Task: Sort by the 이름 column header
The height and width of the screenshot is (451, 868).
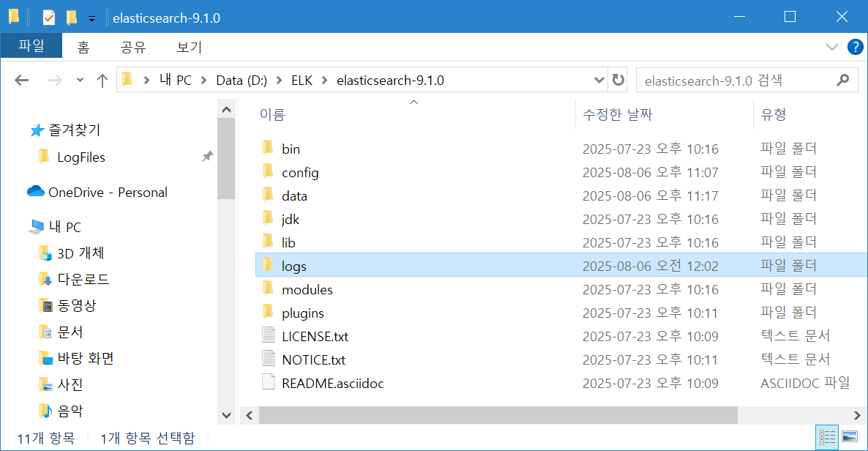Action: [272, 115]
